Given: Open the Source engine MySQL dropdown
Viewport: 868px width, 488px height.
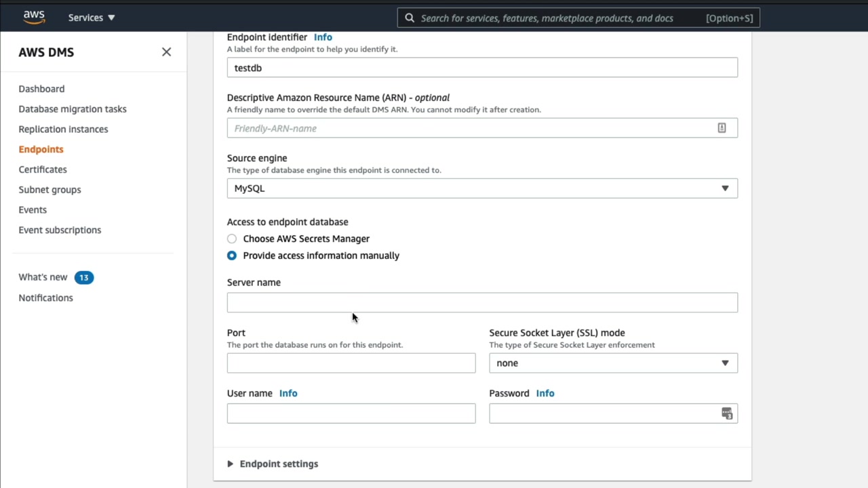Looking at the screenshot, I should (x=481, y=188).
